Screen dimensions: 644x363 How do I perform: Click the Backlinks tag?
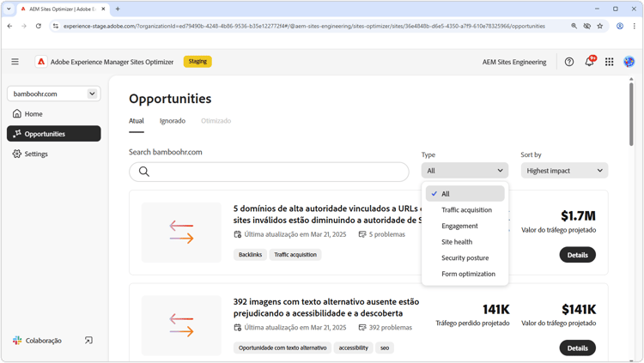250,255
